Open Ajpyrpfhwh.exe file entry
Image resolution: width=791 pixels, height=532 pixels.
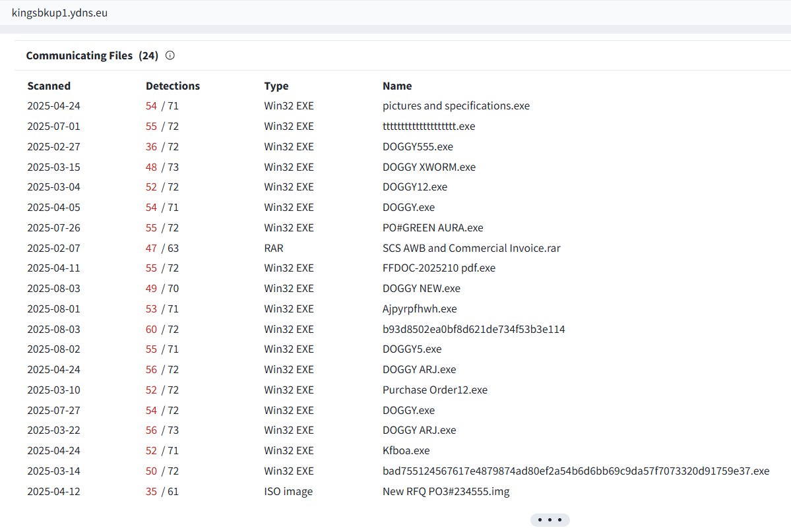pos(420,309)
